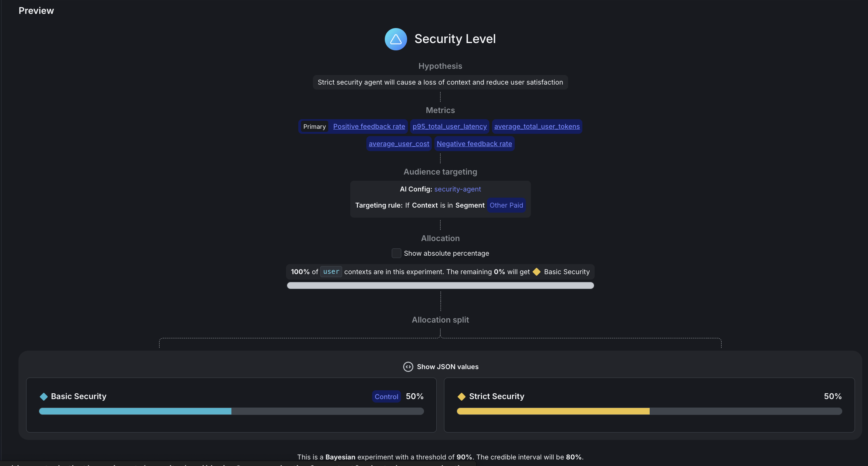This screenshot has width=868, height=466.
Task: Click the Security Level experiment flag icon
Action: (396, 39)
